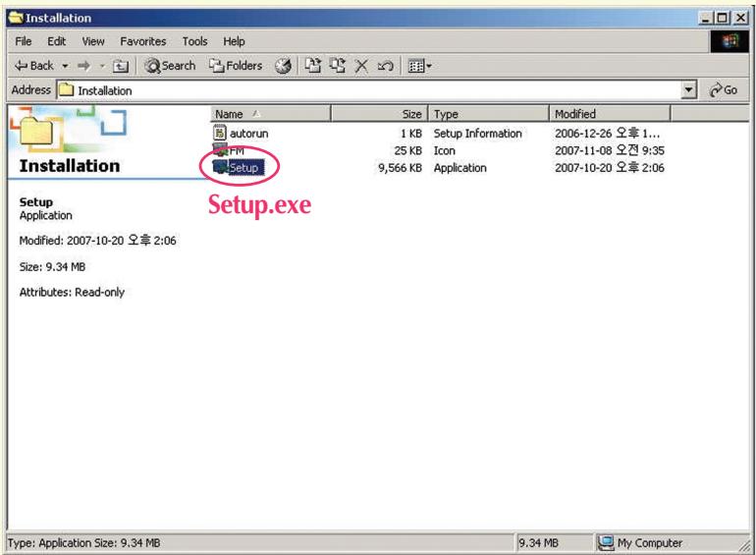Open the Back history dropdown arrow
Screen dimensions: 756x555
click(x=65, y=66)
